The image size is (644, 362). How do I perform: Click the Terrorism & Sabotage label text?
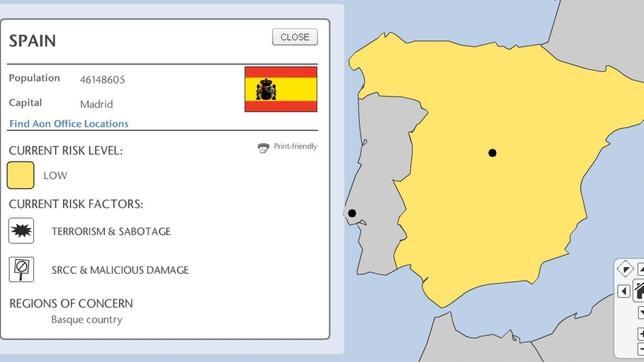(111, 231)
